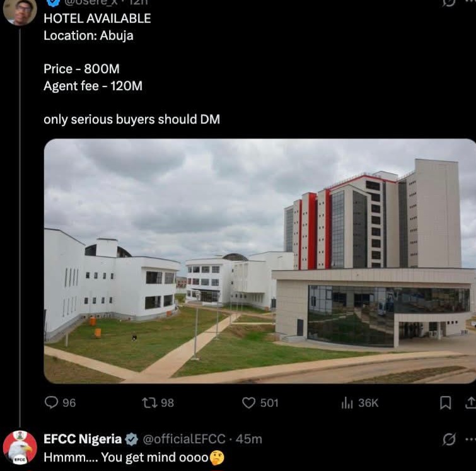Click the verified badge beside EFCC Nigeria
This screenshot has height=471, width=476.
click(x=132, y=439)
